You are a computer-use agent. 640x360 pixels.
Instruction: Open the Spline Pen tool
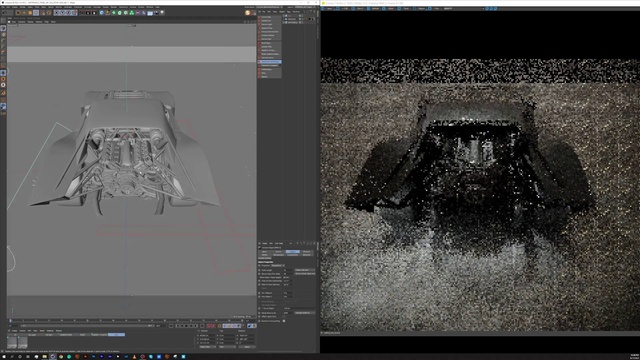click(108, 13)
